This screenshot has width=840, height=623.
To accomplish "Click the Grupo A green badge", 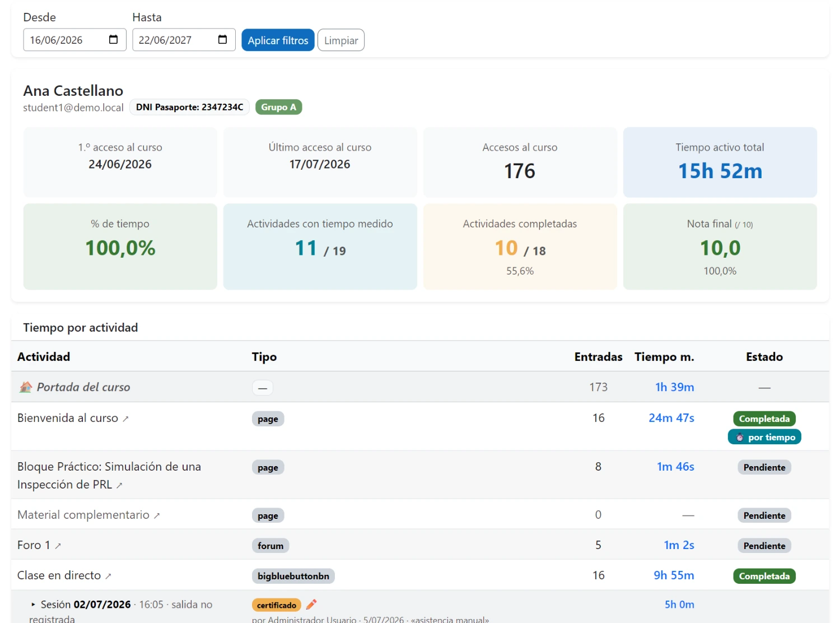I will click(278, 107).
